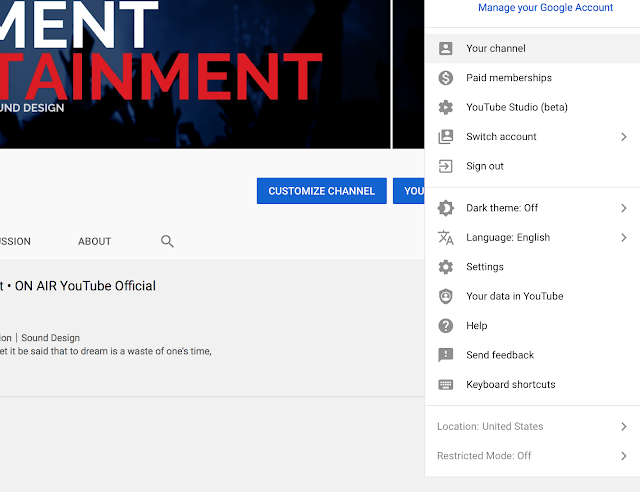
Task: Click the partially hidden YOU button
Action: point(409,191)
